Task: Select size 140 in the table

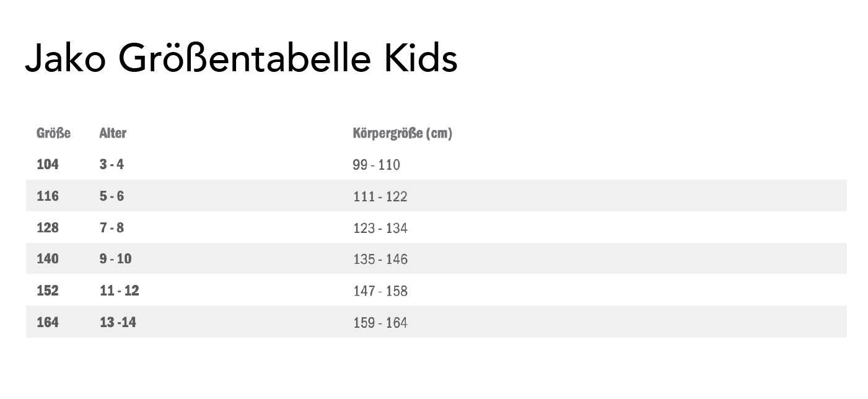Action: (x=48, y=259)
